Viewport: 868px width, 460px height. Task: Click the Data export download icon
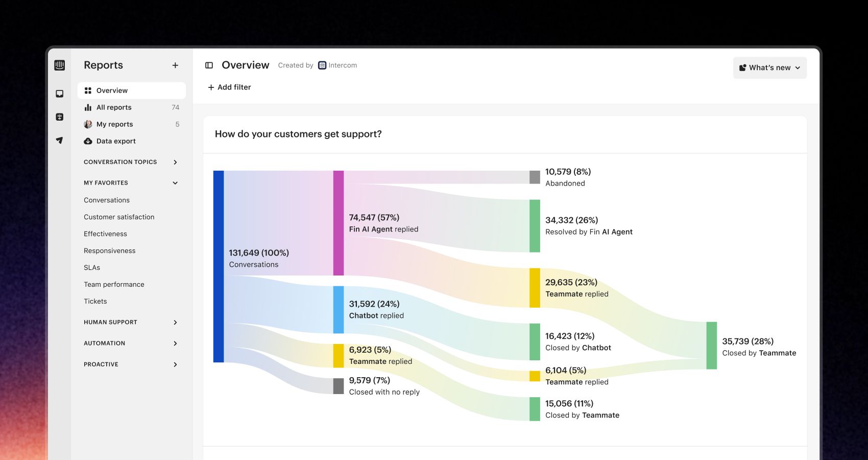click(88, 141)
